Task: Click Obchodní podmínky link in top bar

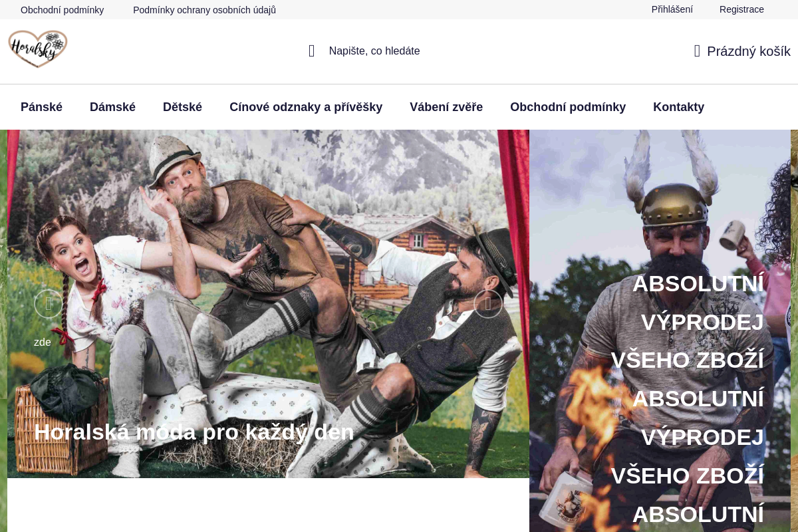Action: [62, 10]
